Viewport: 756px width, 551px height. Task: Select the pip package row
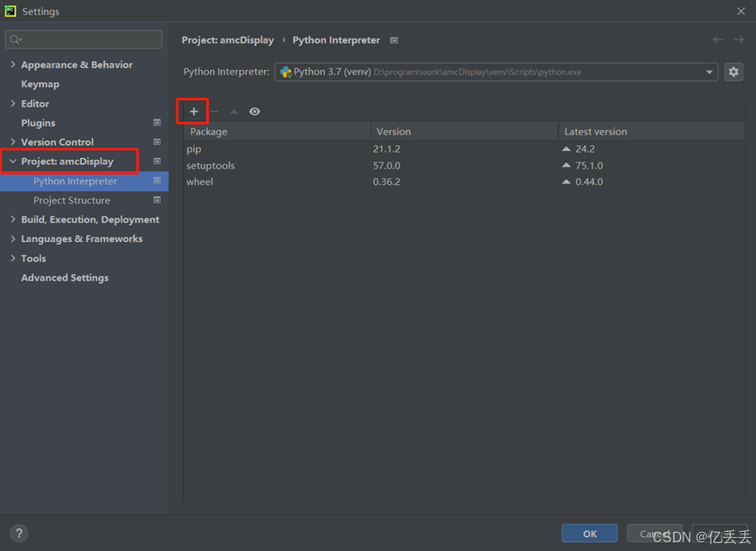click(464, 148)
